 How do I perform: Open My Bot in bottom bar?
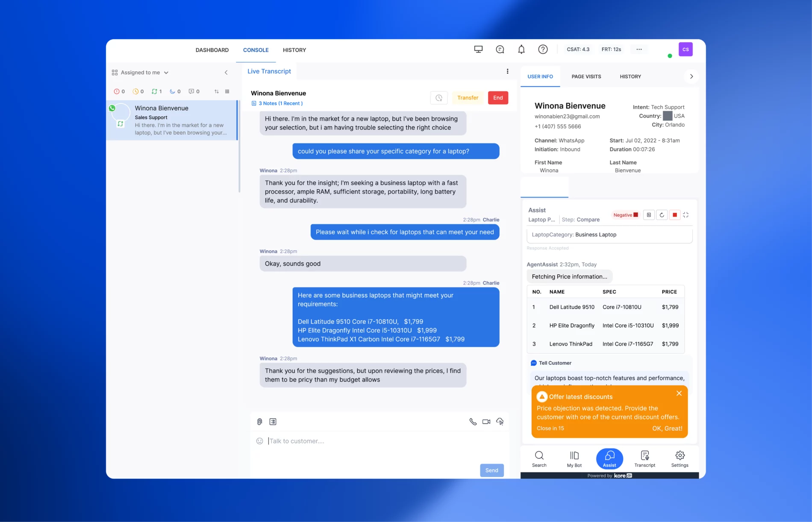574,459
